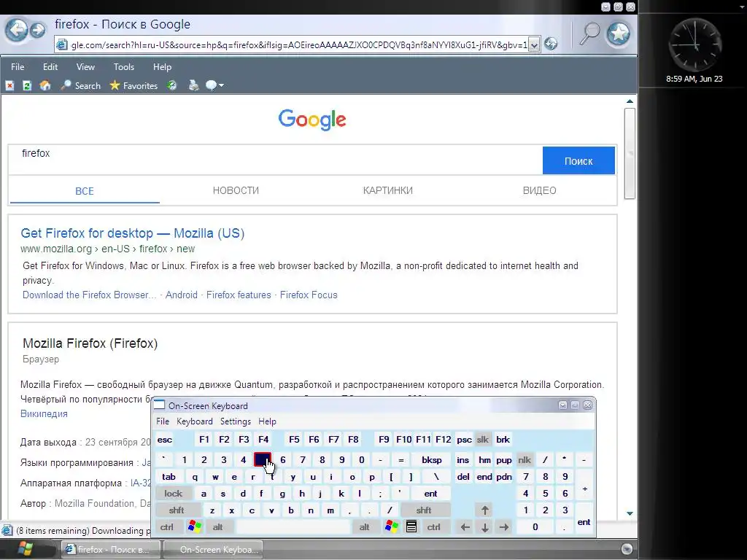Click the magnifying glass search icon
The image size is (747, 560).
[589, 34]
